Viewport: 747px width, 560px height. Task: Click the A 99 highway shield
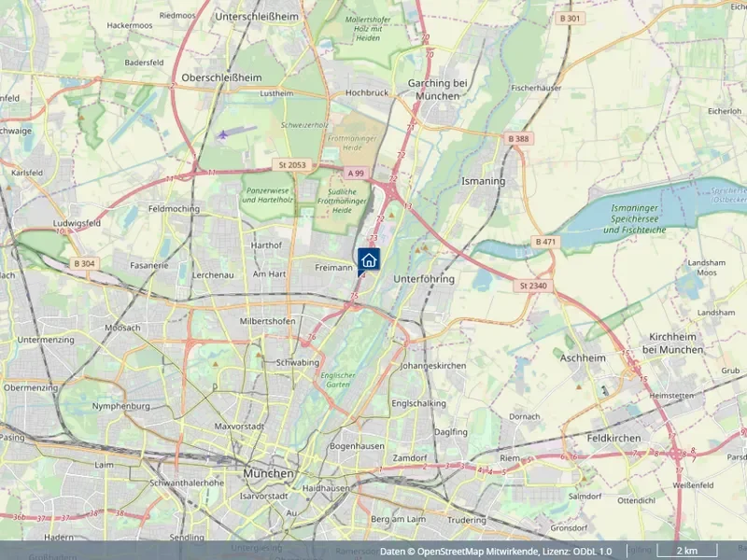[x=356, y=174]
